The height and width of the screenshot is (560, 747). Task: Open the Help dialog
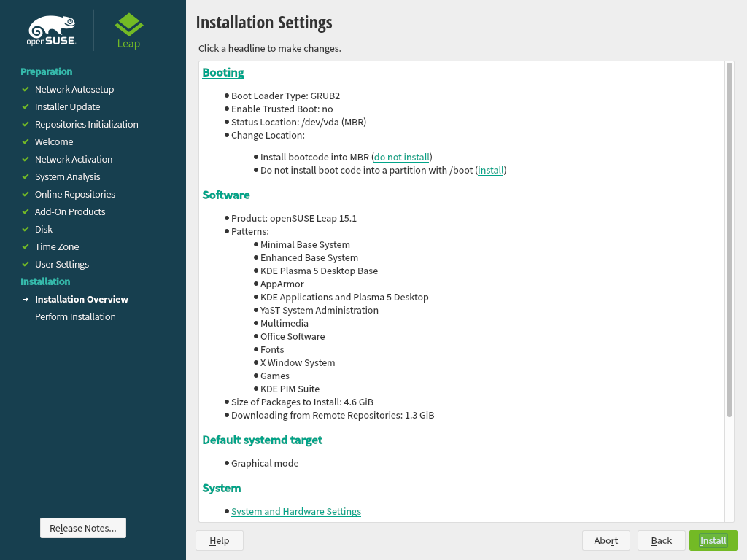point(219,540)
